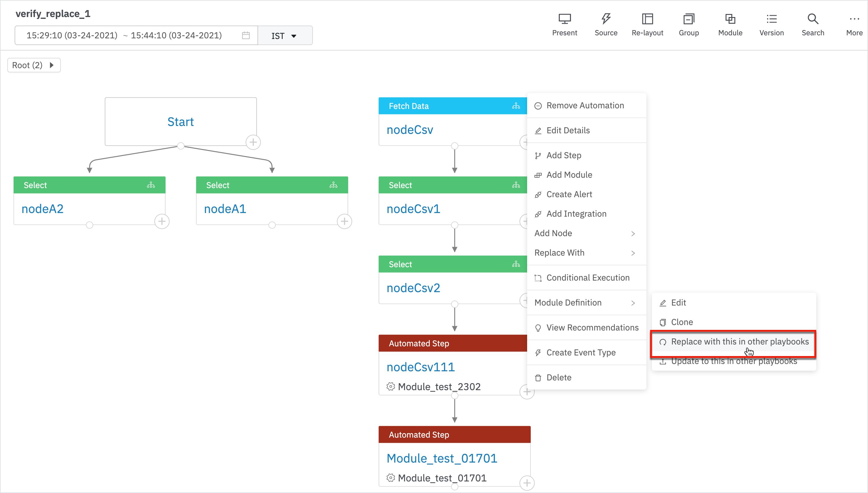
Task: Click the Group toolbar icon
Action: [x=688, y=19]
